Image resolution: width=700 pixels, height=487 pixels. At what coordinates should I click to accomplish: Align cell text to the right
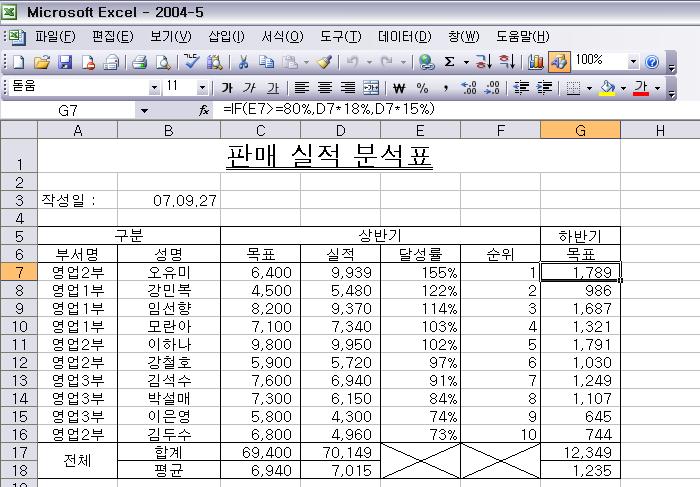tap(348, 88)
